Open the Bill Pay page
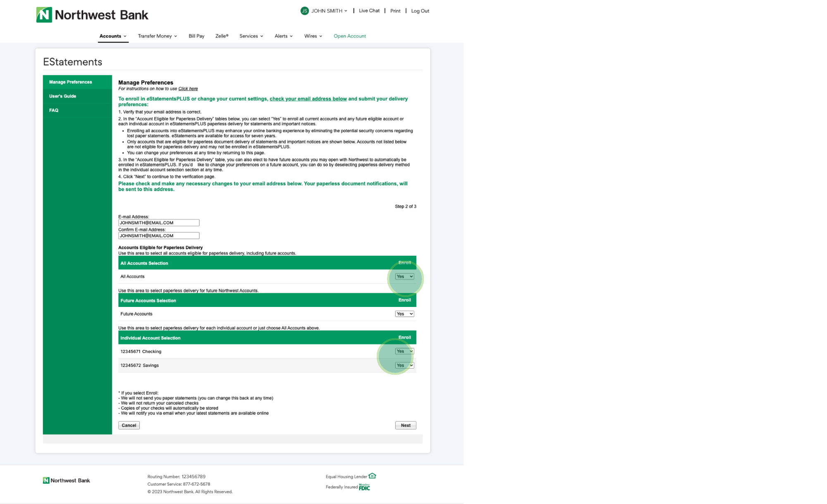 (x=196, y=36)
